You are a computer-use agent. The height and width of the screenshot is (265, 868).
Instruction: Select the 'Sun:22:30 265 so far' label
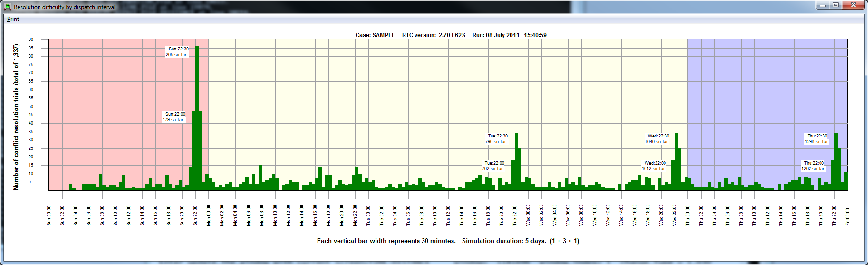coord(177,52)
